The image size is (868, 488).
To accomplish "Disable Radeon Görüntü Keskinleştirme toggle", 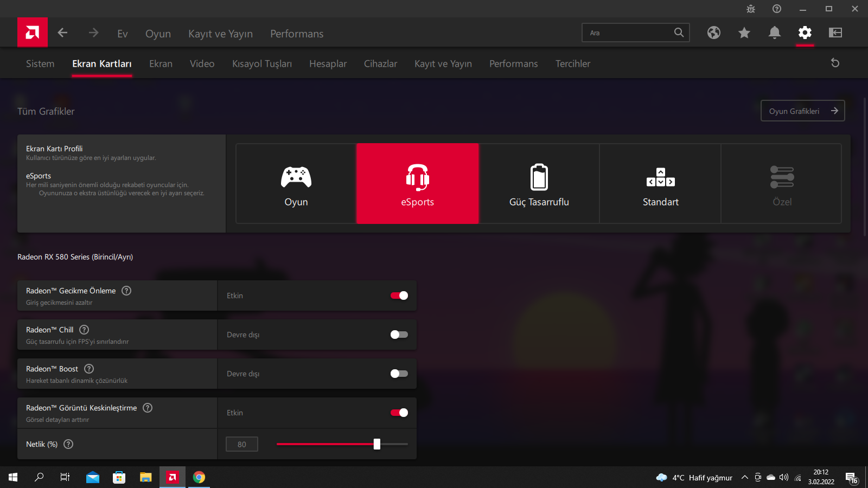I will pos(399,413).
